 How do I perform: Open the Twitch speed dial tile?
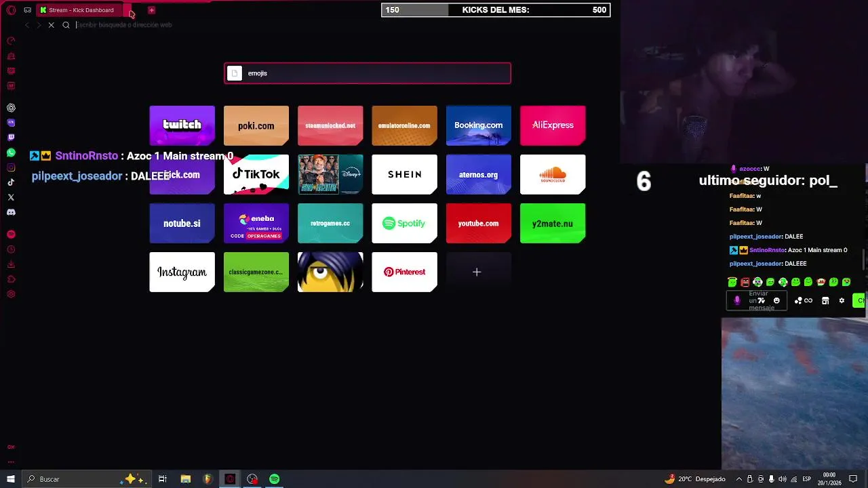(x=182, y=125)
